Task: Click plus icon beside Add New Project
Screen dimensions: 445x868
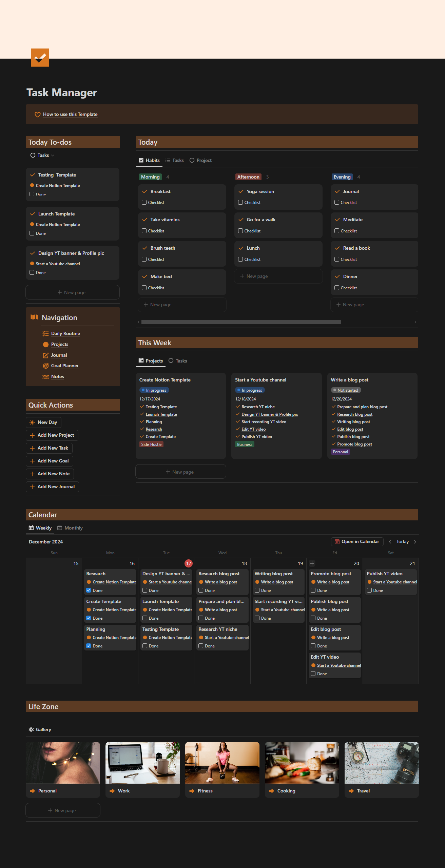Action: 32,435
